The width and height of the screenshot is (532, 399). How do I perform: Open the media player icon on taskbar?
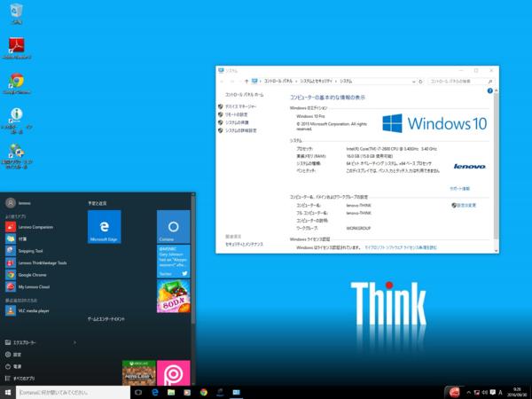point(187,393)
